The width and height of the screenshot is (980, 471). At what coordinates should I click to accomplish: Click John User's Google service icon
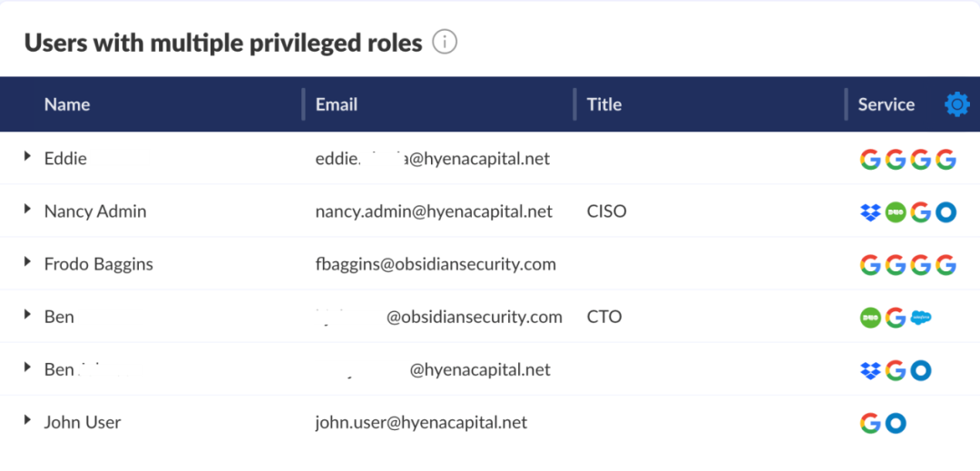(870, 423)
